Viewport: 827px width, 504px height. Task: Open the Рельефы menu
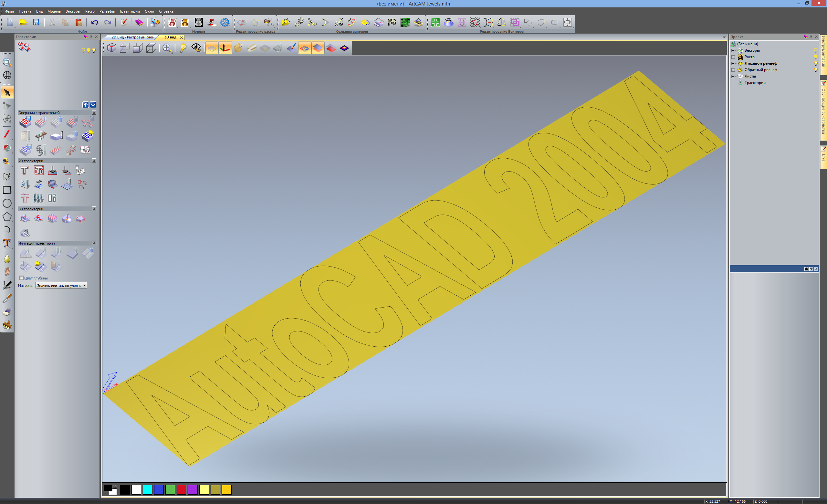[107, 11]
